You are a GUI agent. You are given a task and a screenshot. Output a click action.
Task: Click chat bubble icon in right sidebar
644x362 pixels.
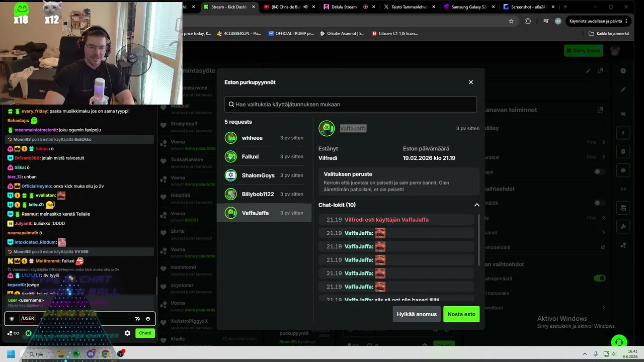pyautogui.click(x=623, y=170)
